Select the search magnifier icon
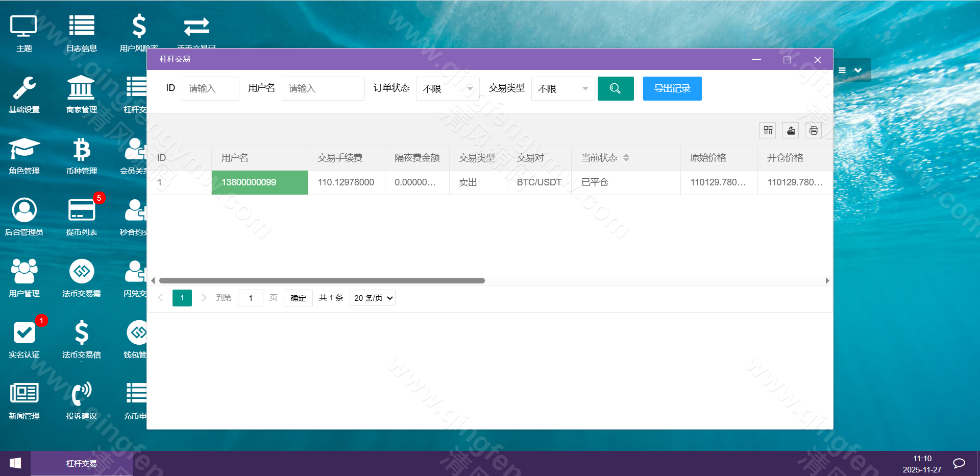This screenshot has width=980, height=476. (x=615, y=88)
